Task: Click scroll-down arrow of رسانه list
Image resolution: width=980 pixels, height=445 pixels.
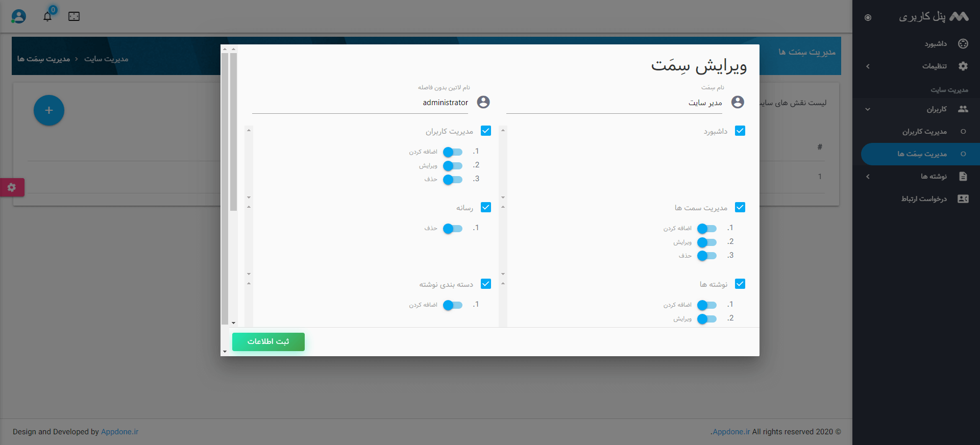Action: (249, 274)
